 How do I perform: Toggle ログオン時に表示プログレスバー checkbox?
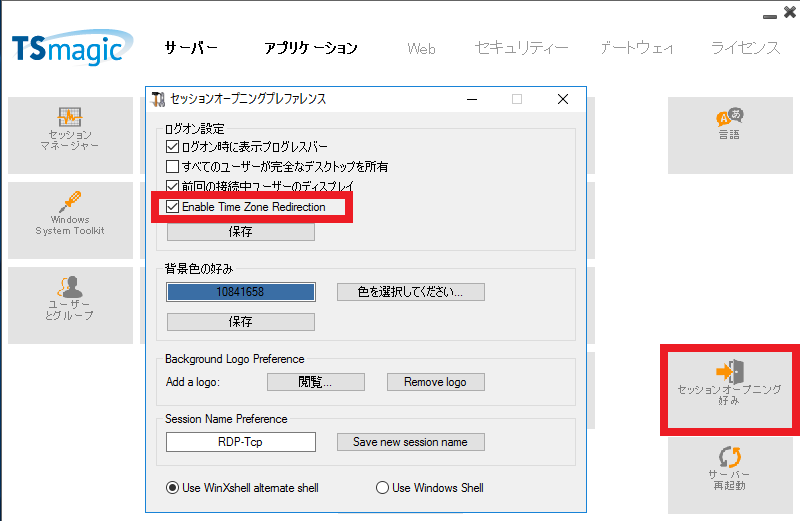point(172,147)
